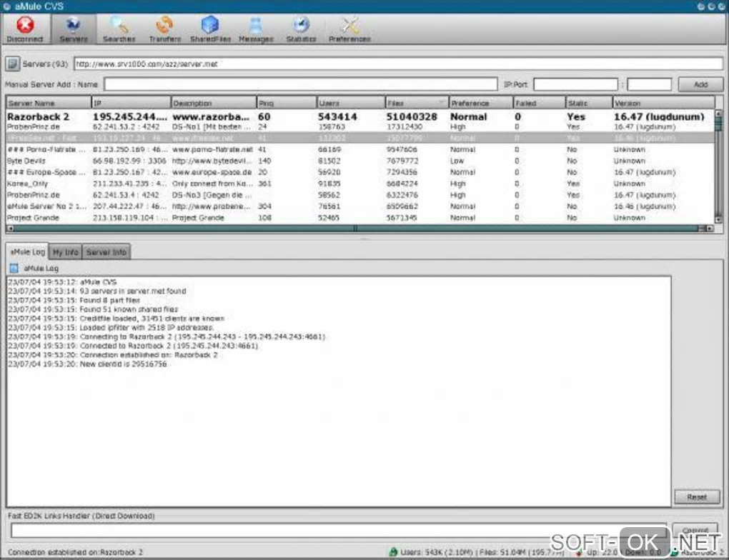Click the server list vertical scrollbar
The image size is (729, 560).
click(718, 167)
